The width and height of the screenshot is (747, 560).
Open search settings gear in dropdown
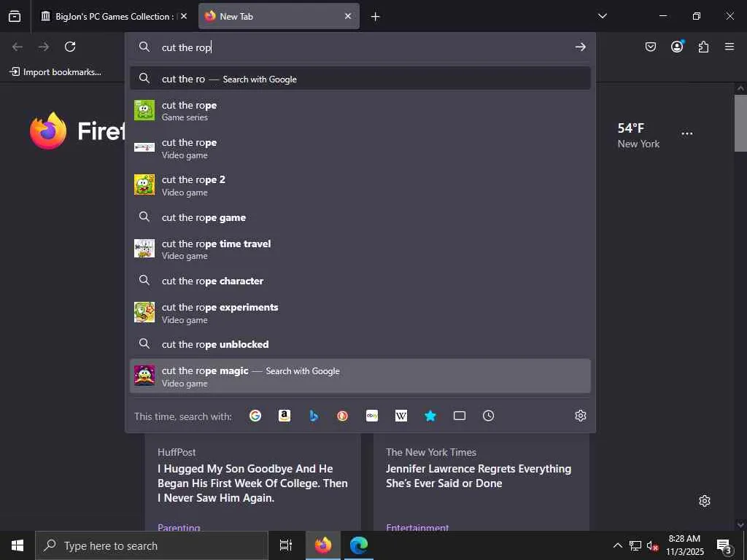(580, 416)
